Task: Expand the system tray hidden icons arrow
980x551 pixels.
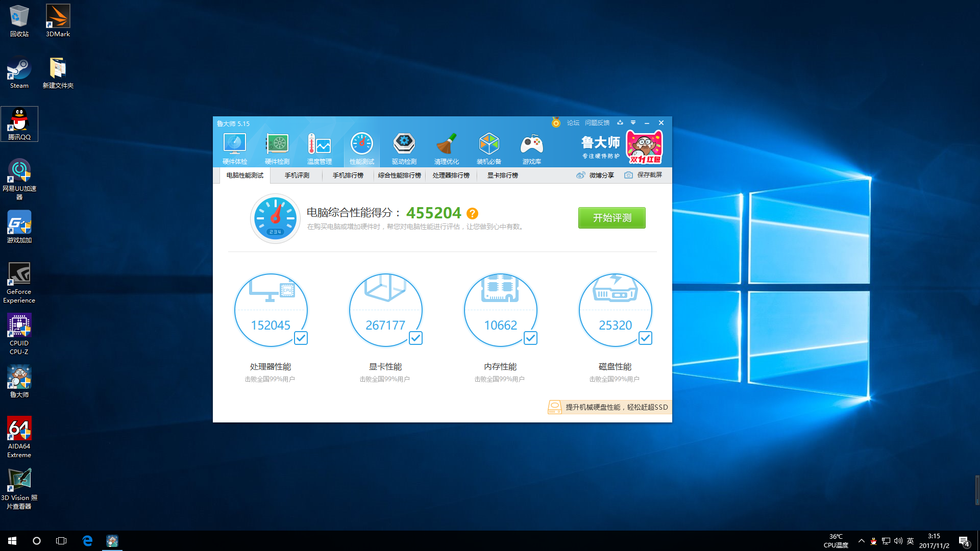Action: tap(862, 541)
